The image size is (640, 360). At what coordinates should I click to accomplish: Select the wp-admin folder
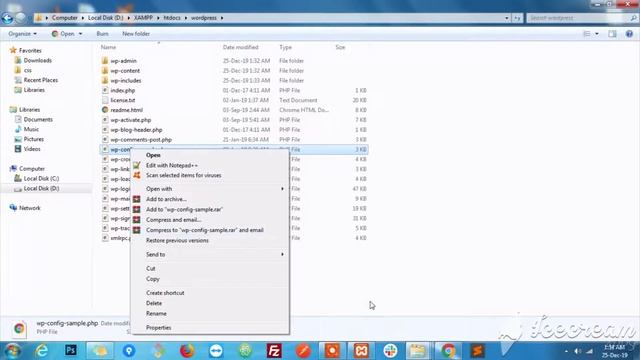coord(123,61)
